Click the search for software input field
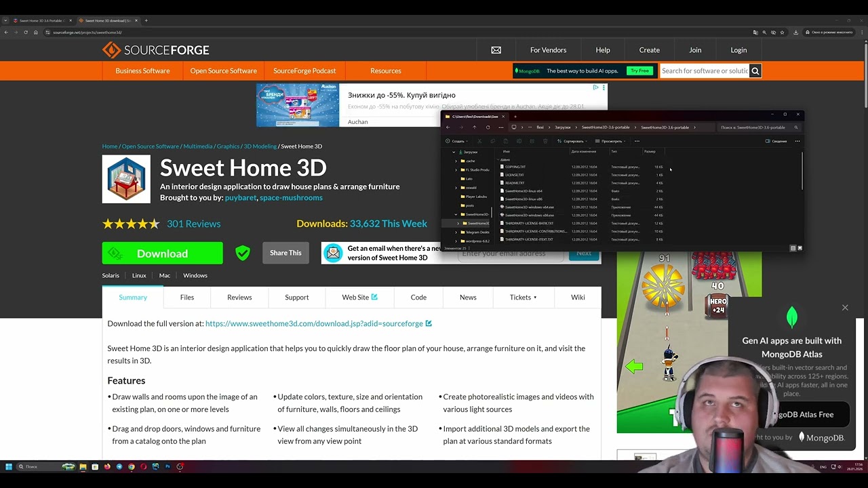This screenshot has height=488, width=868. 705,70
